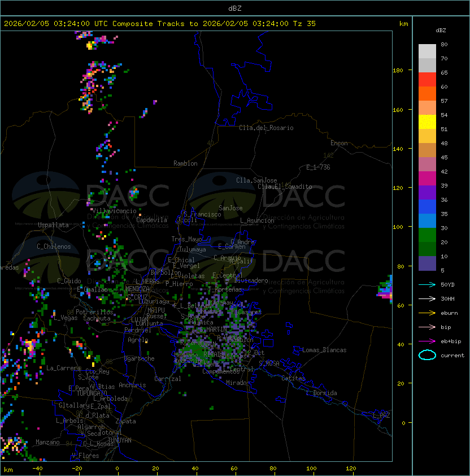
Task: Click the 'Divisadero' map label
Action: tap(251, 280)
